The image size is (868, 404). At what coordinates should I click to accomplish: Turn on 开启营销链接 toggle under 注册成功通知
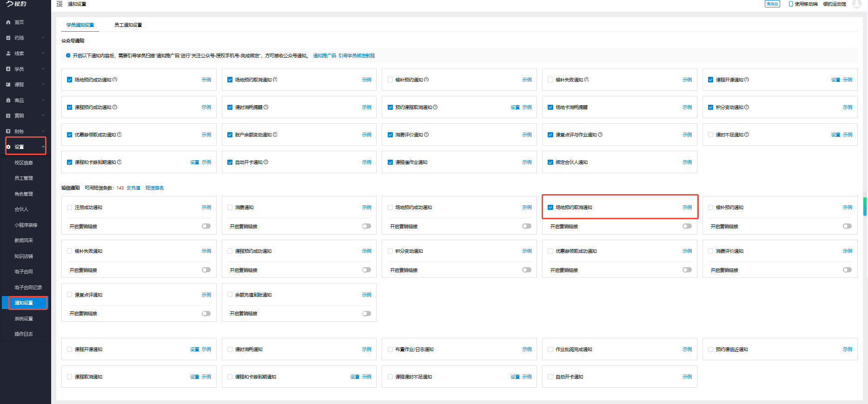click(x=206, y=226)
